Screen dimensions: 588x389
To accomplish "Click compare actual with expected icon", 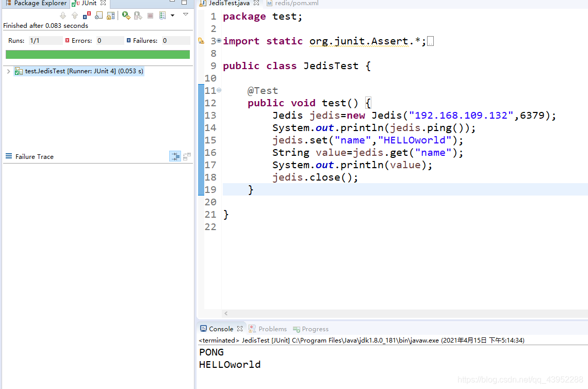I will 187,156.
